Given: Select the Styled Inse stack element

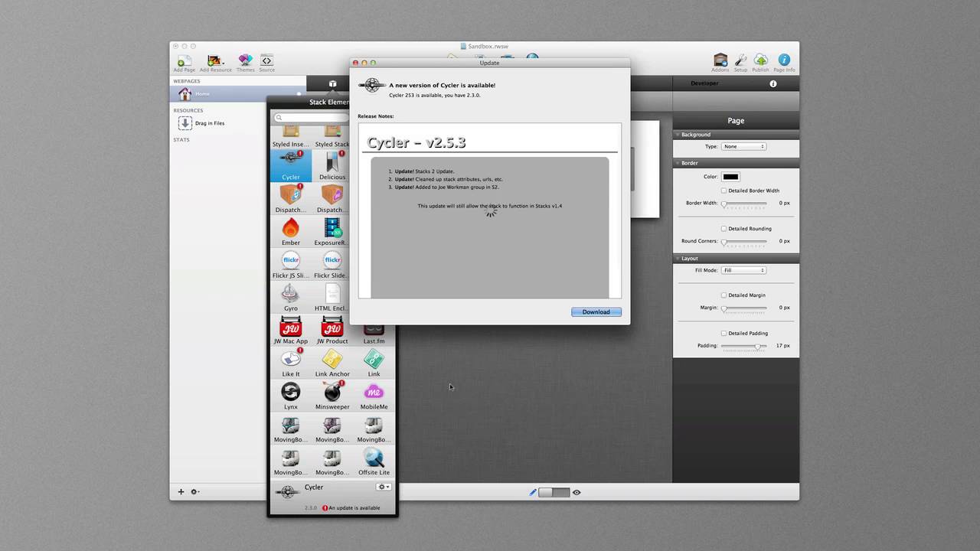Looking at the screenshot, I should [291, 138].
